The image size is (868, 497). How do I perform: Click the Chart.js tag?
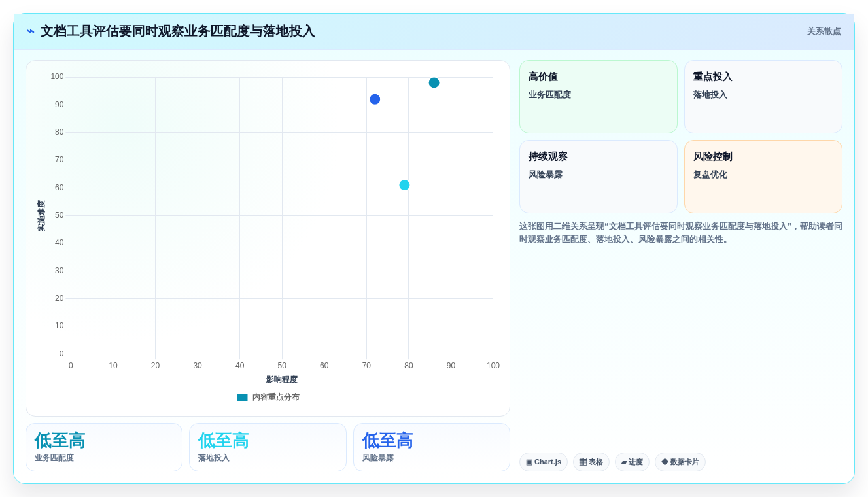point(543,462)
